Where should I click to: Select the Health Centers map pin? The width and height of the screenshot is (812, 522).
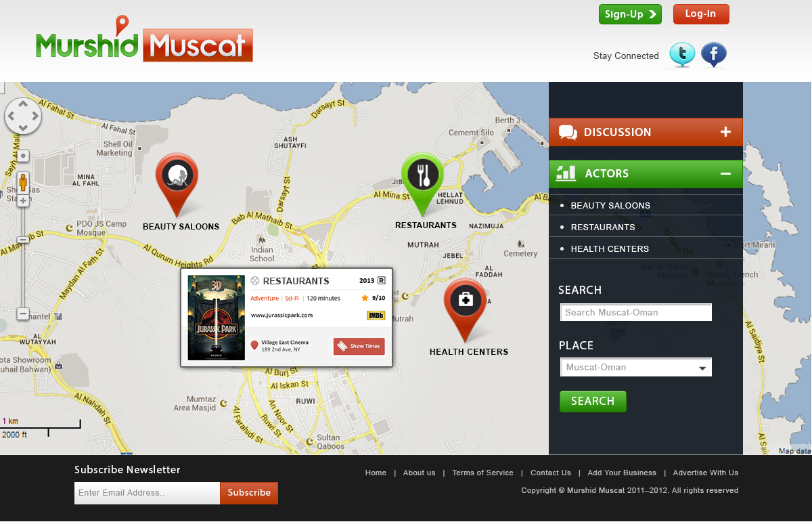[466, 309]
